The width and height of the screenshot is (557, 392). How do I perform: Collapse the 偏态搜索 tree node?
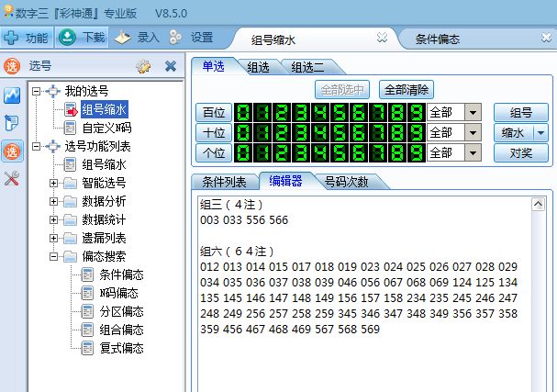[x=54, y=256]
